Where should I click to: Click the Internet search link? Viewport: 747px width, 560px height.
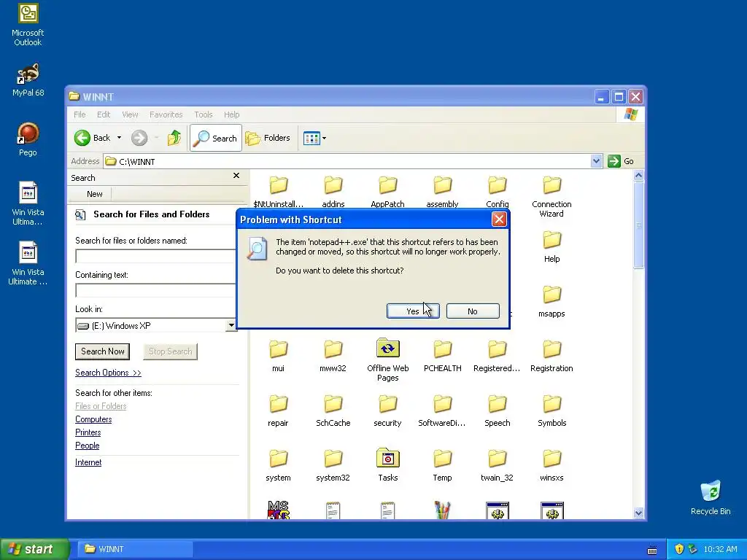coord(88,462)
